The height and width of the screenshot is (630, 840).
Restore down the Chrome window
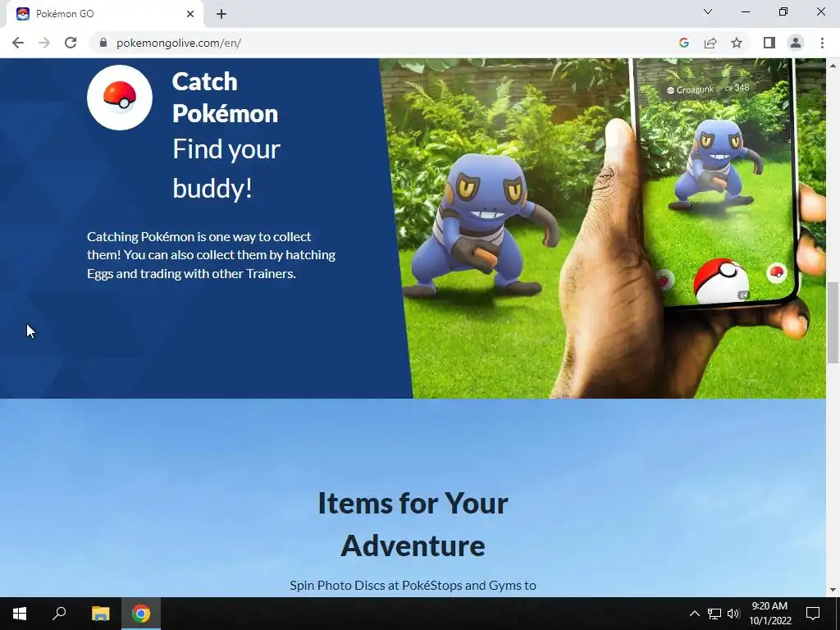pos(783,11)
